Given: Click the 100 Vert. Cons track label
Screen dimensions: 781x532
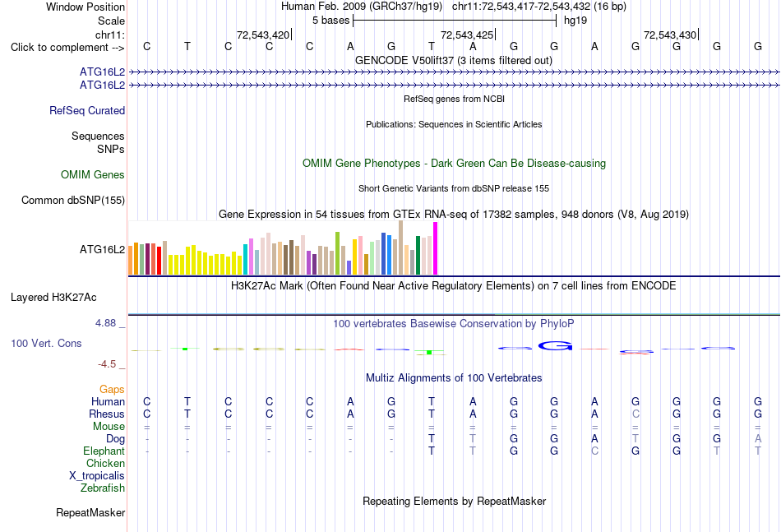Looking at the screenshot, I should click(46, 343).
